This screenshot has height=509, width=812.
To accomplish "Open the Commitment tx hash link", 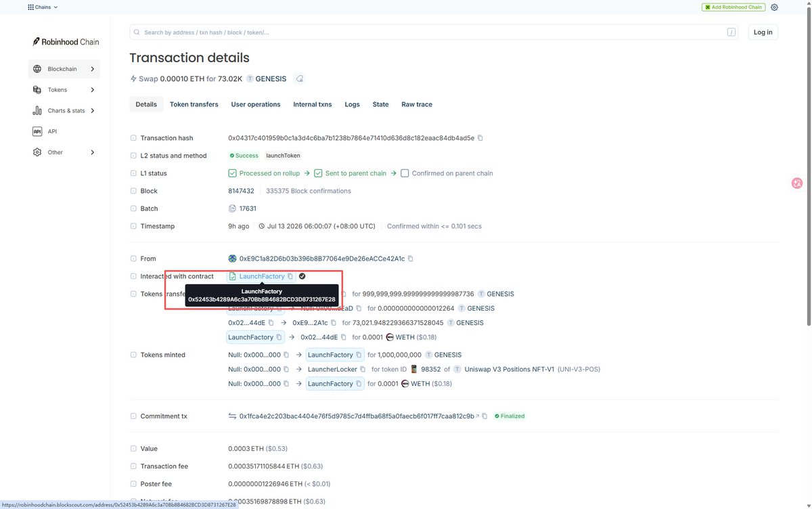I will pos(357,416).
